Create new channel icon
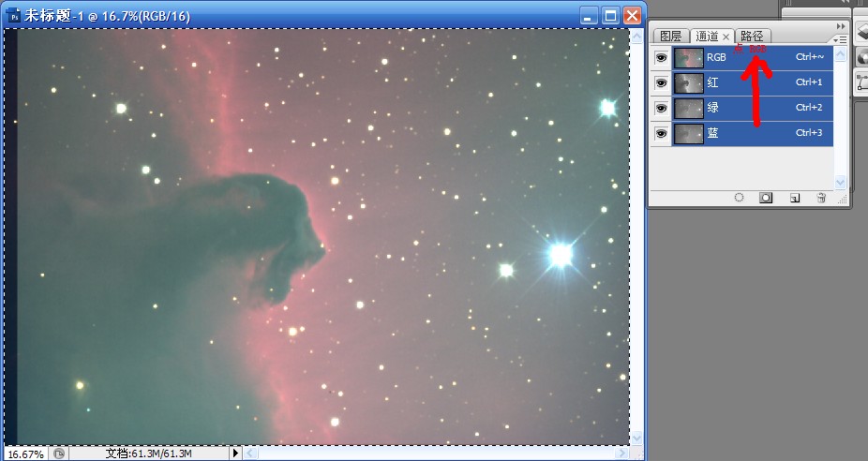The width and height of the screenshot is (868, 461). [794, 198]
